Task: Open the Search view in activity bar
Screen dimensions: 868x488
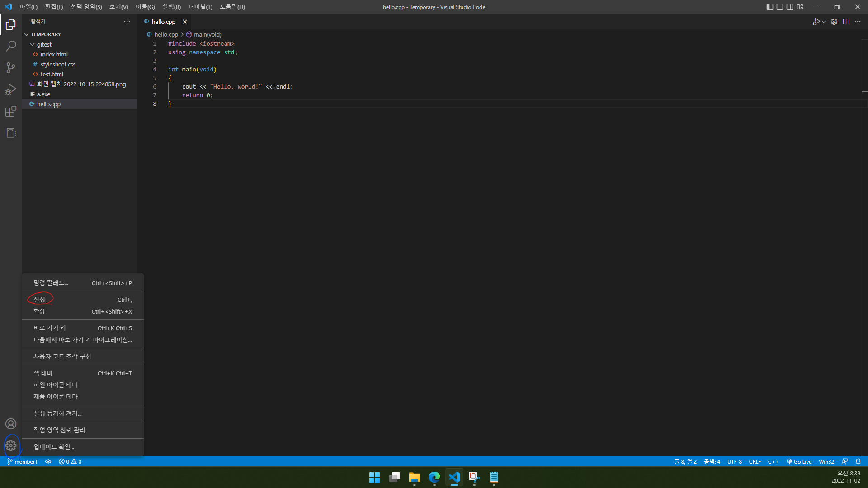Action: click(11, 46)
